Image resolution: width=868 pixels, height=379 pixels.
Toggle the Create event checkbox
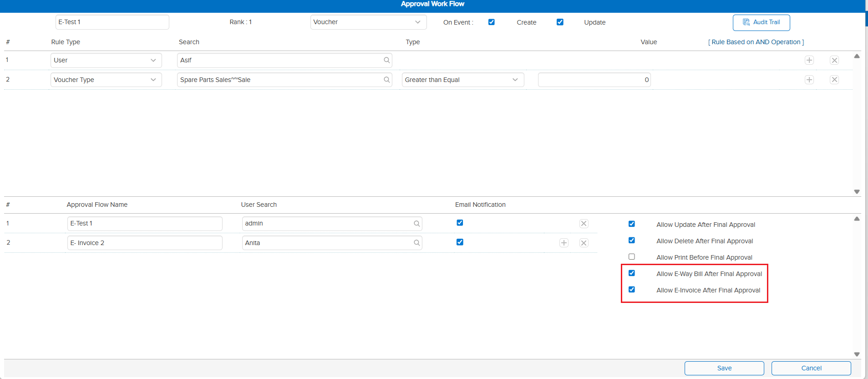492,22
